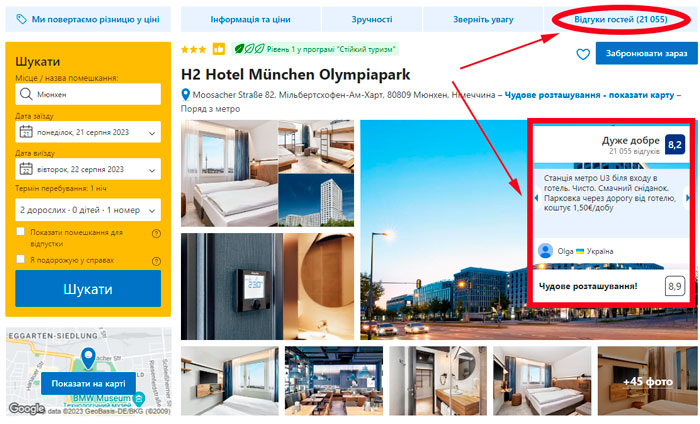Click the heart icon to save hotel
The width and height of the screenshot is (700, 424).
pos(583,54)
